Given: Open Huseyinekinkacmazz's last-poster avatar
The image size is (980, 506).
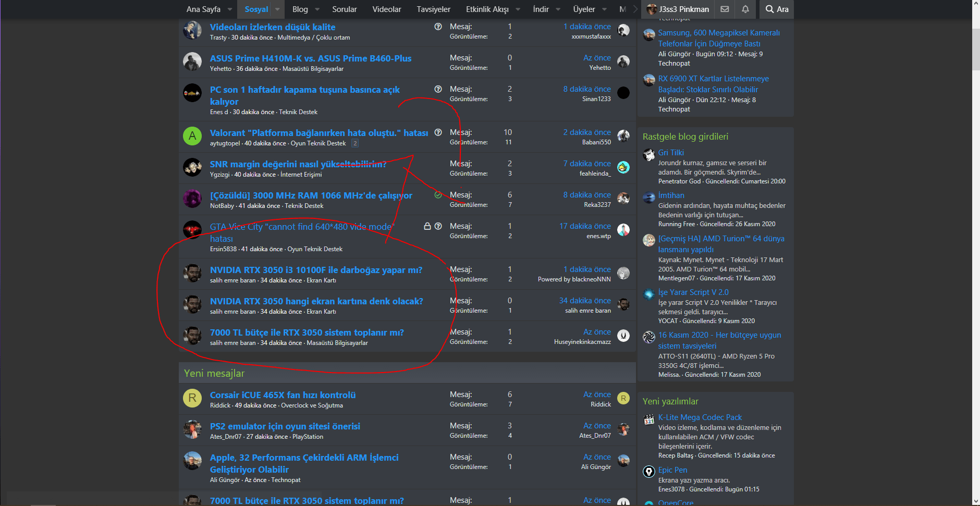Looking at the screenshot, I should [x=623, y=336].
